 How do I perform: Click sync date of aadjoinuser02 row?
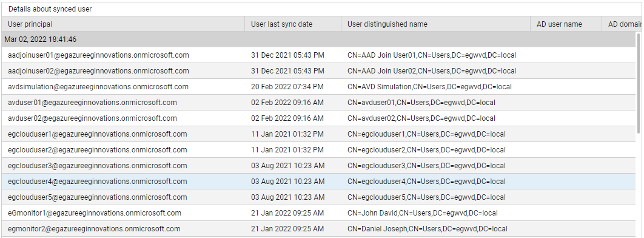(287, 70)
